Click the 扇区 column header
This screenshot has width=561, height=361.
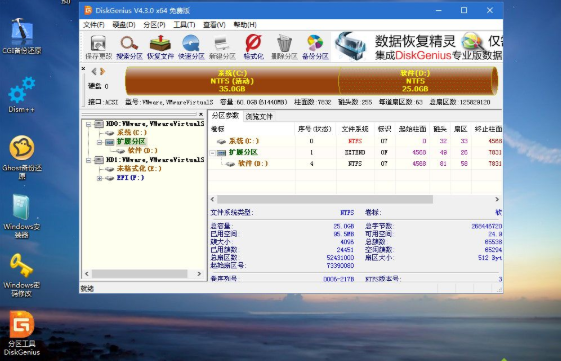pos(460,129)
